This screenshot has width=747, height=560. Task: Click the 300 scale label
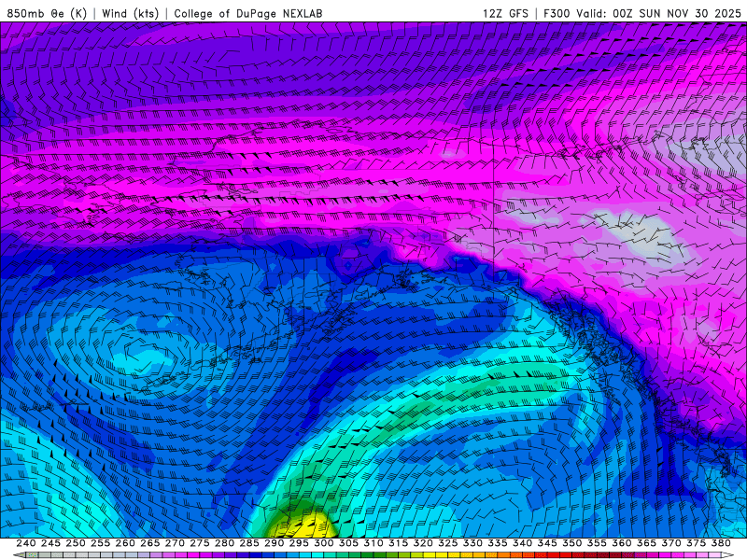tap(323, 543)
